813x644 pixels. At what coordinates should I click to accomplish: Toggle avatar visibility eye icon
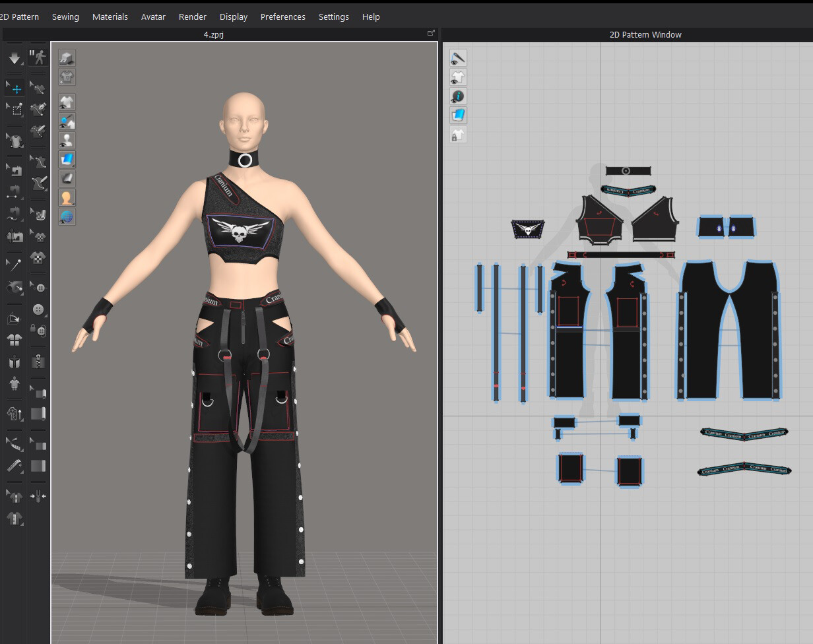pyautogui.click(x=67, y=139)
